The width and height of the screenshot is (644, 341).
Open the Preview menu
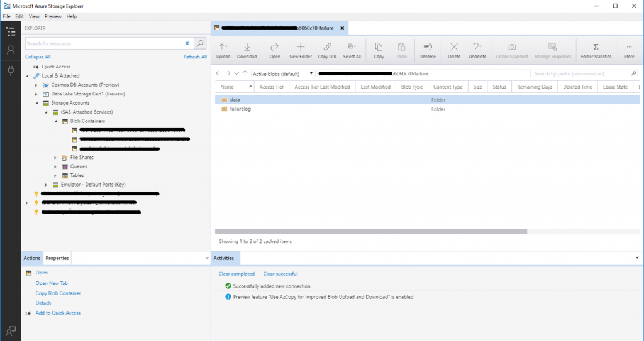coord(53,16)
